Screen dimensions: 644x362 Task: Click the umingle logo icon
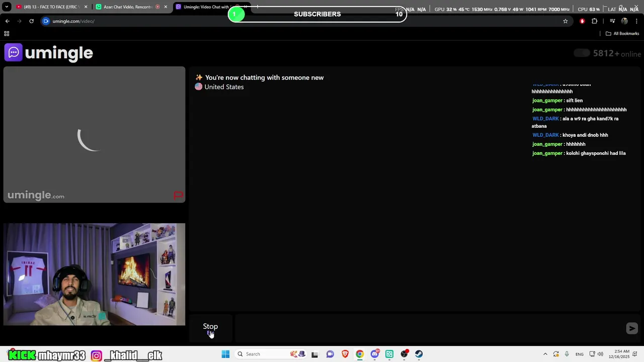[x=14, y=52]
